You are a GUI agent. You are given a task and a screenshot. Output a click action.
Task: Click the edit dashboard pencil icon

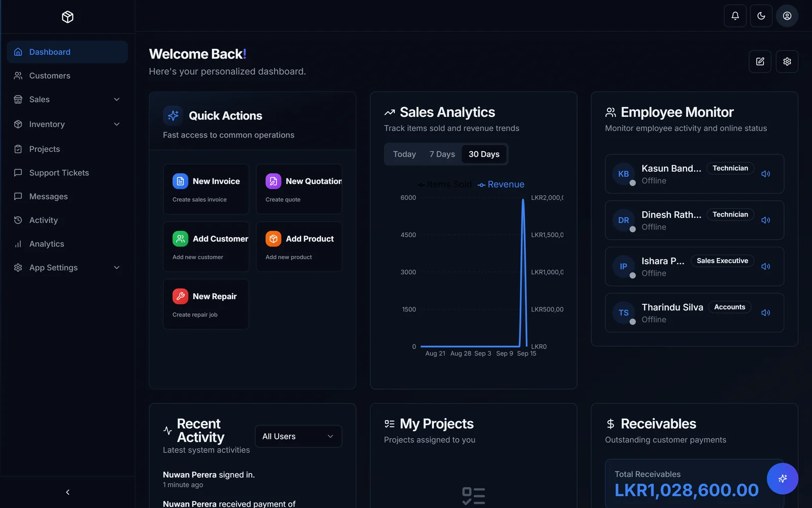coord(760,61)
